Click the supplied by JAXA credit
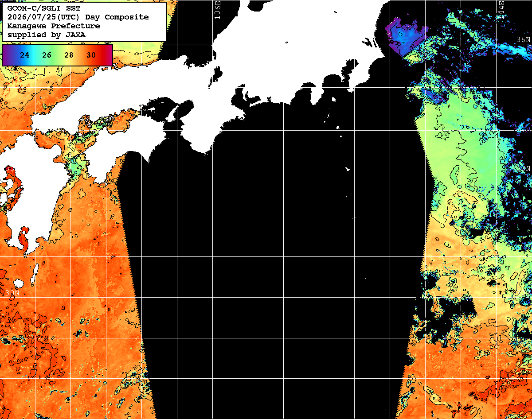 pos(46,35)
